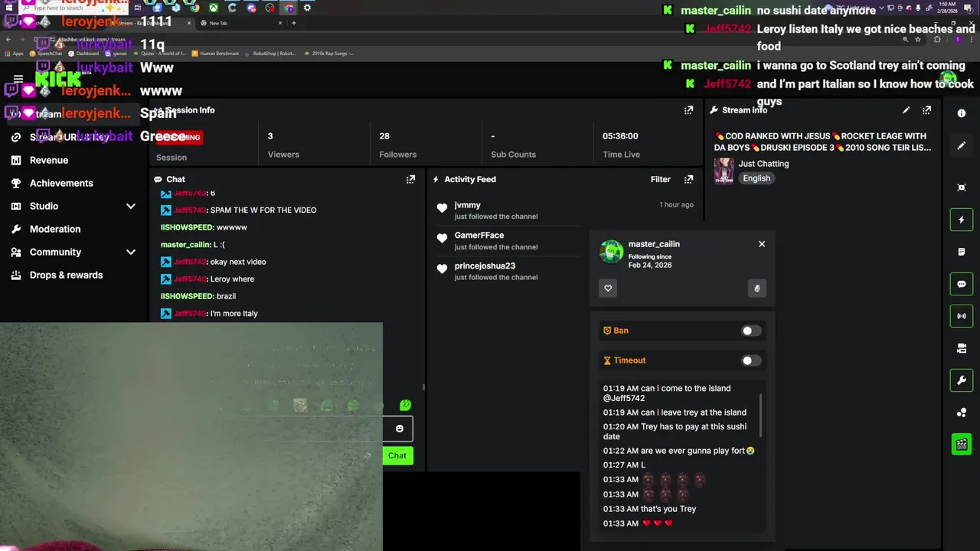Click the document notes icon in right sidebar
This screenshot has height=551, width=980.
pyautogui.click(x=962, y=252)
